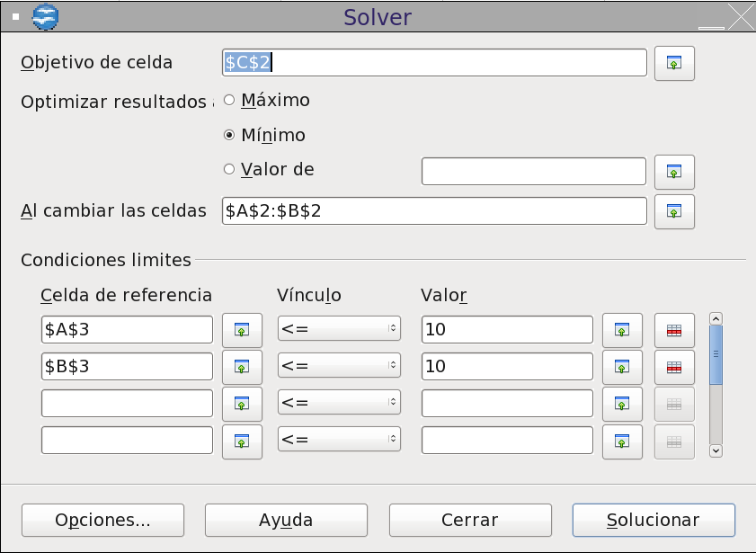Click the Cerrar button
Image resolution: width=756 pixels, height=553 pixels.
470,520
